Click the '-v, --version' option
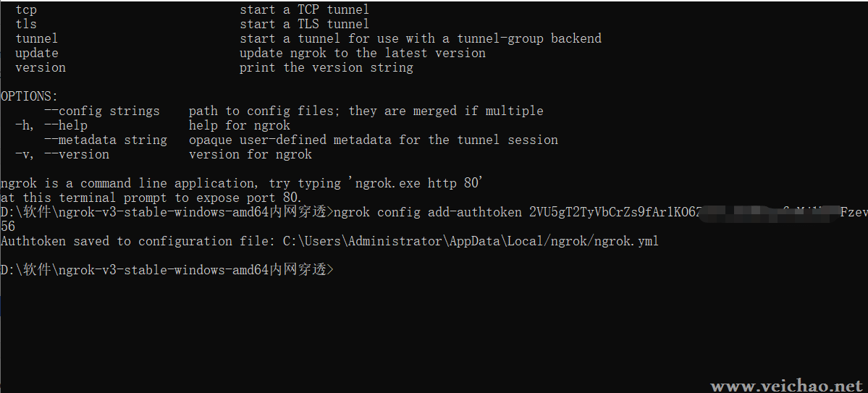 tap(62, 154)
